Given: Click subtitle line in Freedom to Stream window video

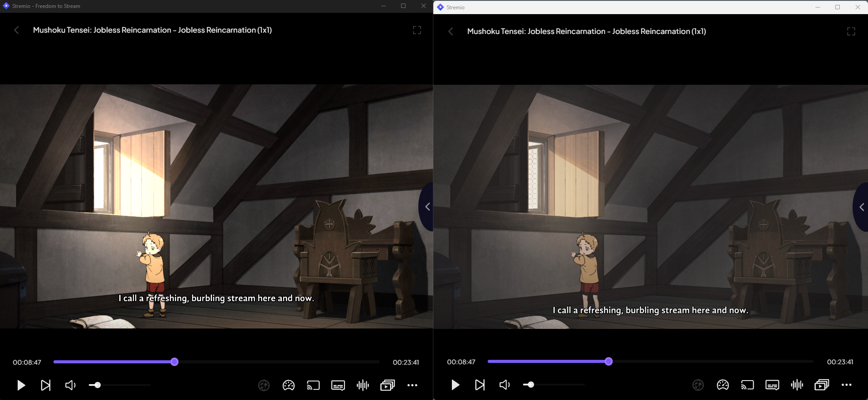Looking at the screenshot, I should (x=216, y=298).
